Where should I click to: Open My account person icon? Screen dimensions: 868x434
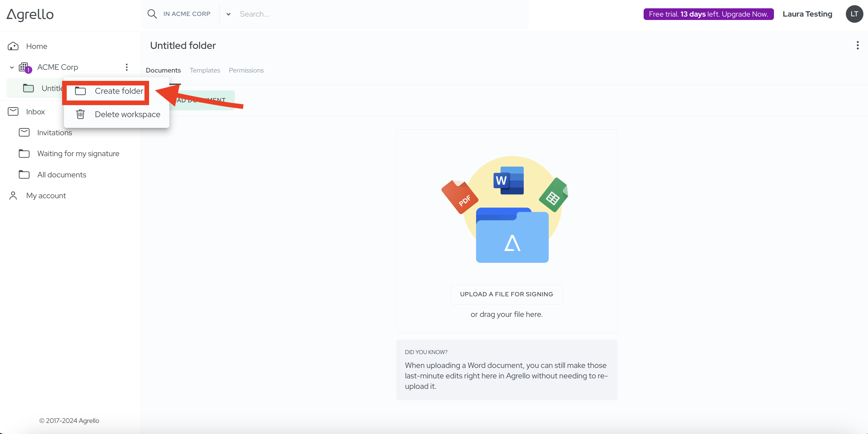13,195
